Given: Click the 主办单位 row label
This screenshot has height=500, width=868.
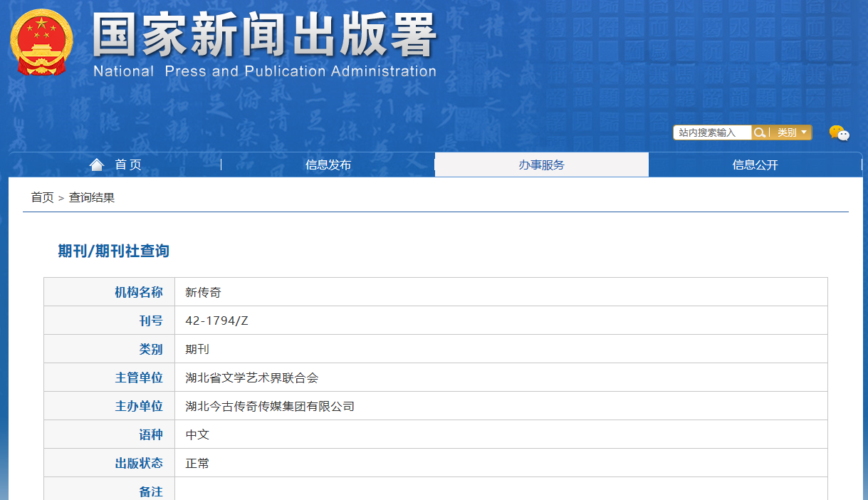Looking at the screenshot, I should (x=139, y=406).
